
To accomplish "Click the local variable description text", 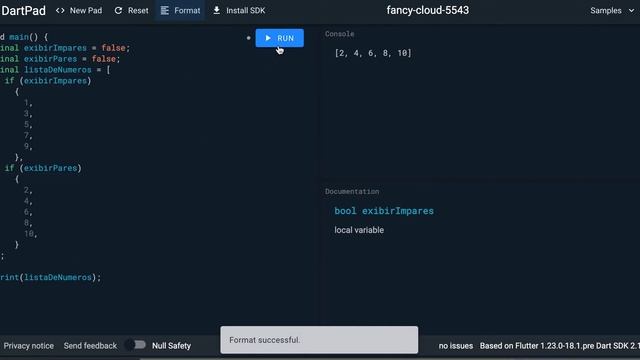I will pyautogui.click(x=359, y=230).
